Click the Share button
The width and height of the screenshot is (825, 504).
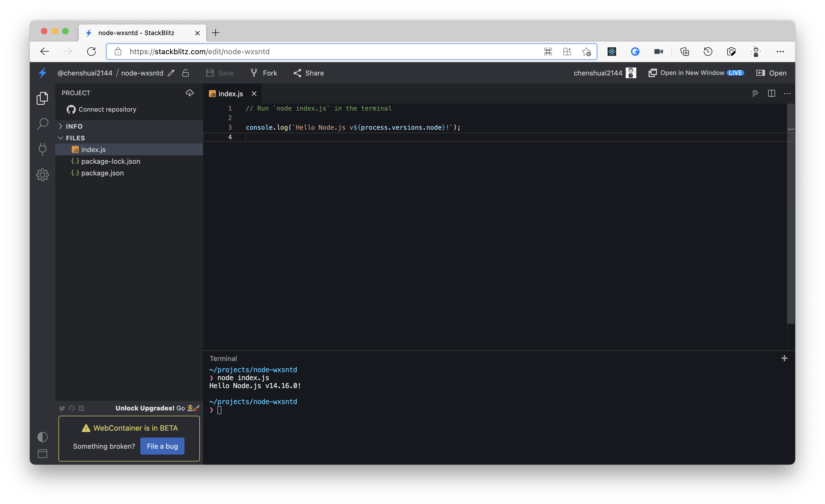point(308,73)
